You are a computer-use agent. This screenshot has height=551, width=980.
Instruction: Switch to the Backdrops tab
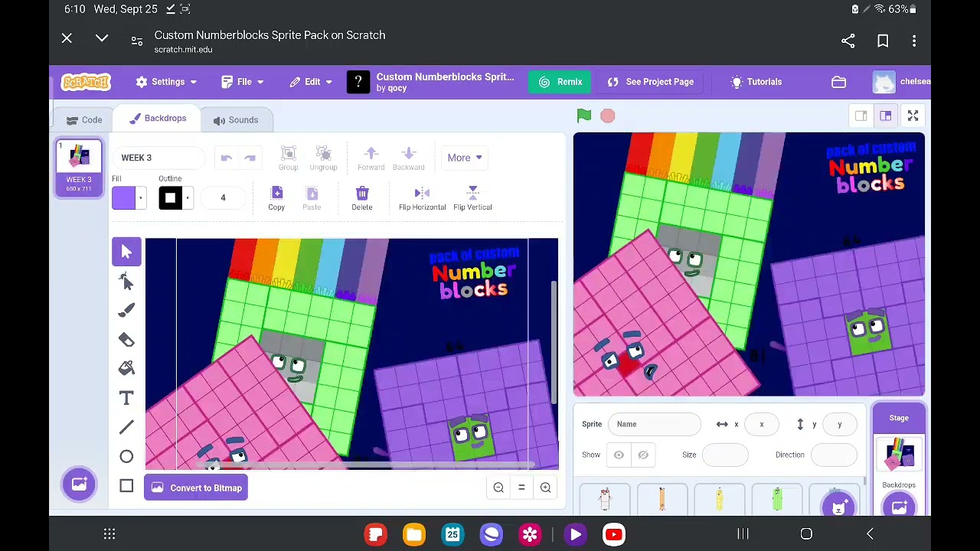coord(158,119)
